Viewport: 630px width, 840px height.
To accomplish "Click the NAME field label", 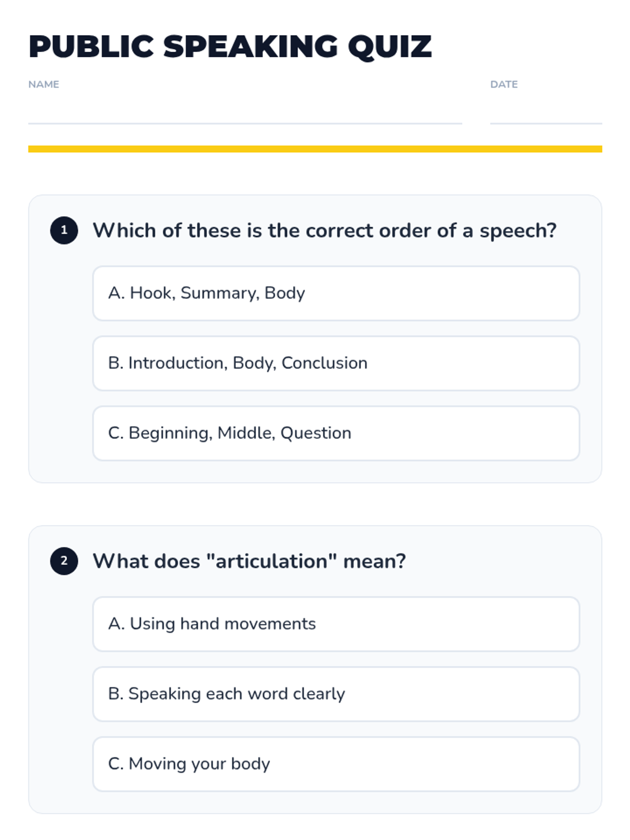I will click(x=44, y=85).
